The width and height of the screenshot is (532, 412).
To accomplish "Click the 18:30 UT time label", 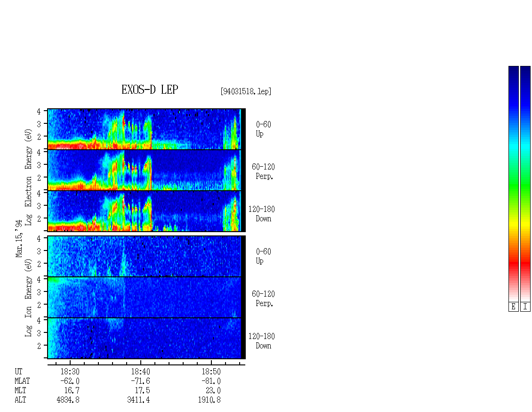I will pos(70,372).
